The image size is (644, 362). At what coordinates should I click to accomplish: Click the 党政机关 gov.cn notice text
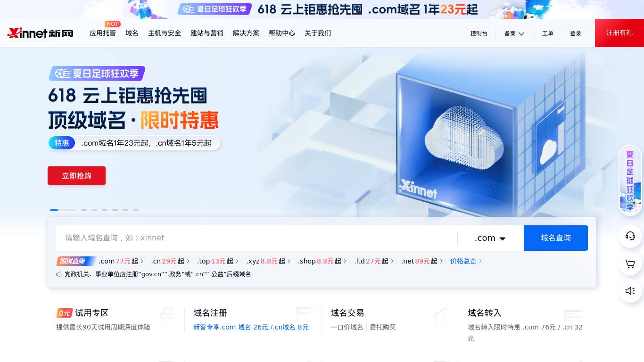[x=158, y=274]
